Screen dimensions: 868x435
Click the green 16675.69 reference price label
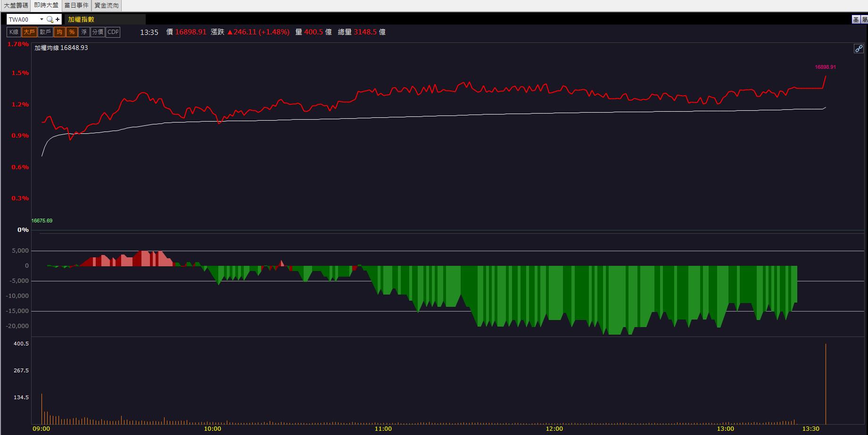pyautogui.click(x=42, y=221)
